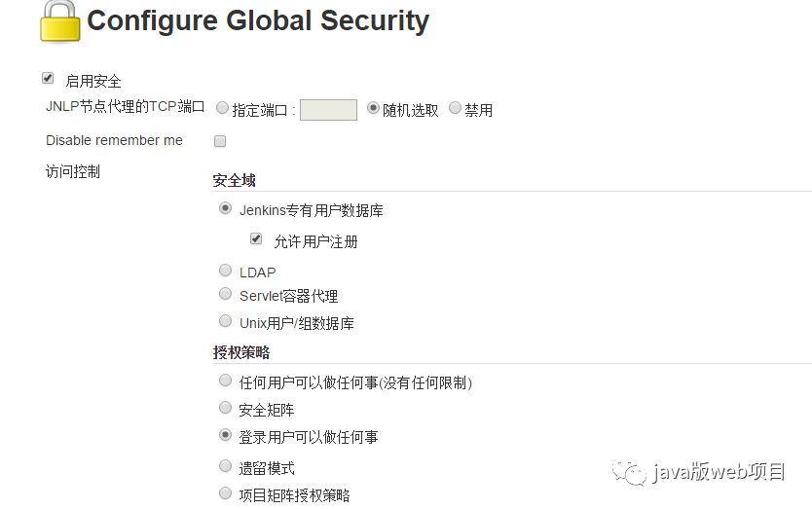The image size is (812, 509).
Task: Select the 指定端口 radio button
Action: click(223, 109)
